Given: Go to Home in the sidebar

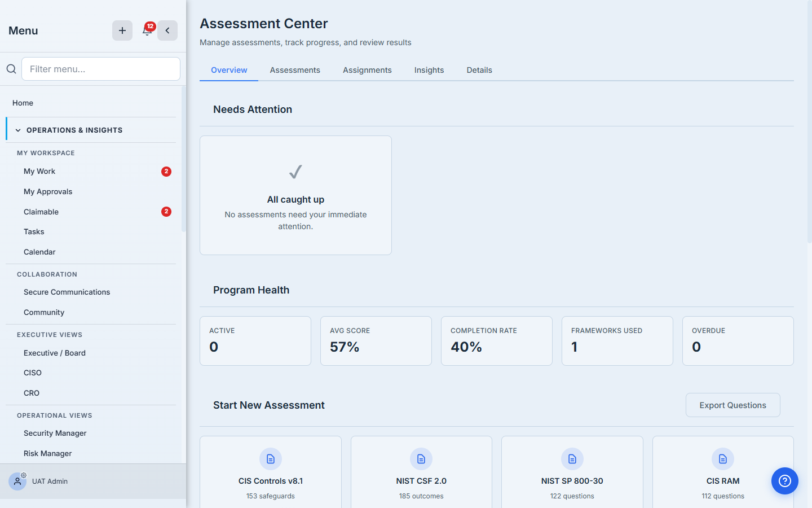Looking at the screenshot, I should (91, 103).
